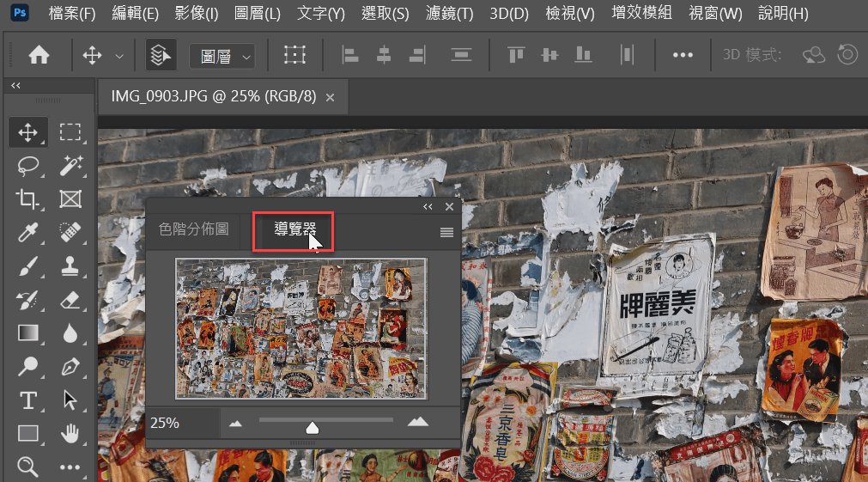The height and width of the screenshot is (482, 868).
Task: Select the Pen tool
Action: coord(70,366)
